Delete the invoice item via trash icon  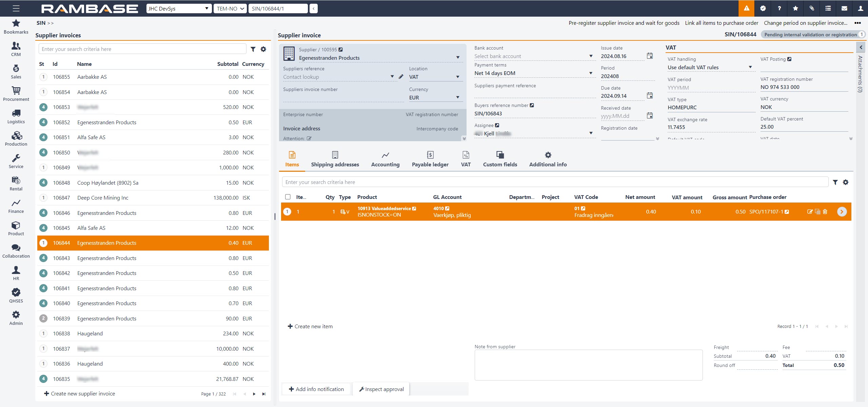[825, 211]
